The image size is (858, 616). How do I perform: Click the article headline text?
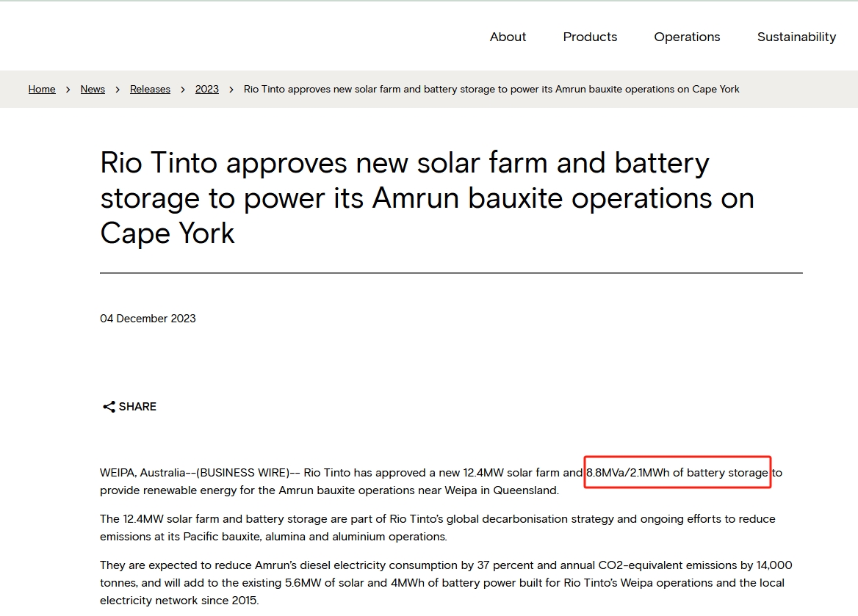pos(427,198)
